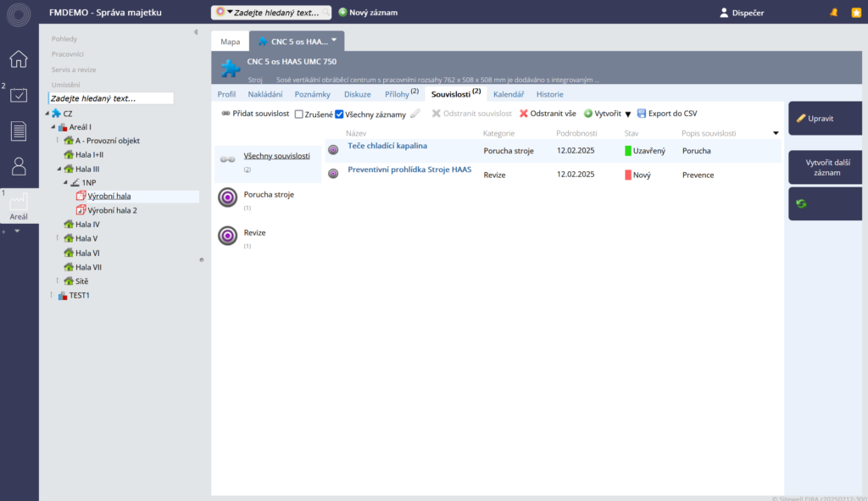Collapse the Hala III tree node
Viewport: 868px width, 501px height.
(59, 169)
